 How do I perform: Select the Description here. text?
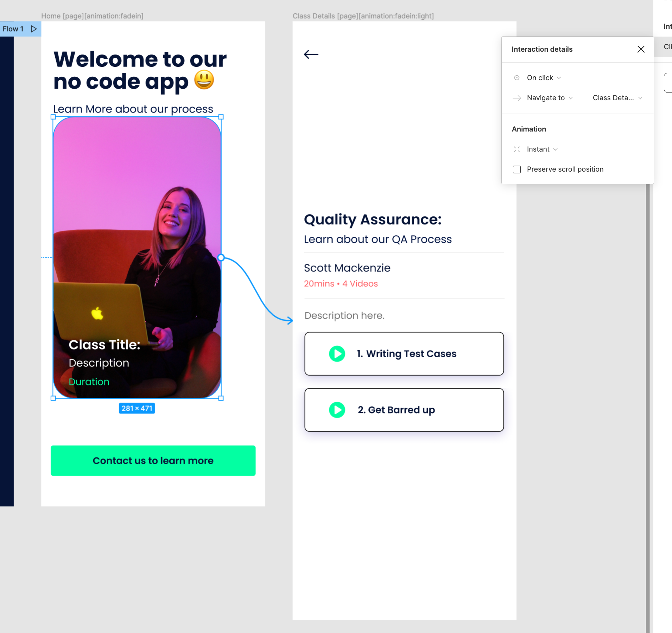344,315
